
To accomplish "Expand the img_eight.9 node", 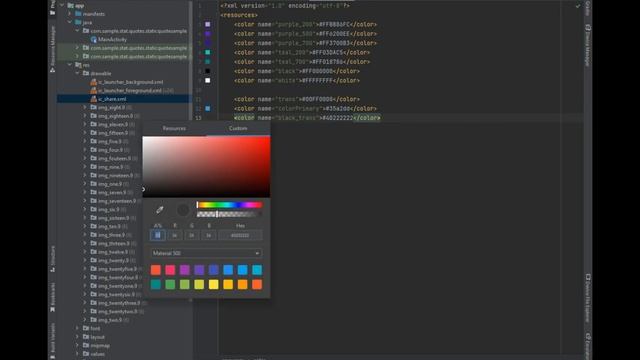I will coord(85,107).
